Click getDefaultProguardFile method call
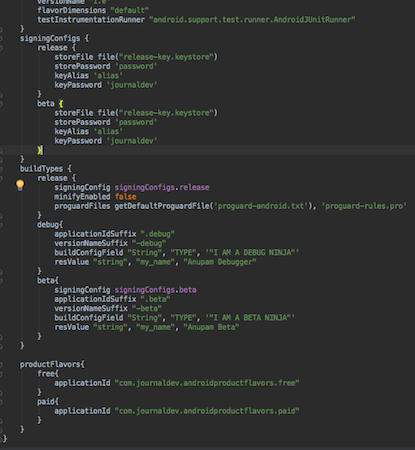The image size is (415, 450). 162,206
